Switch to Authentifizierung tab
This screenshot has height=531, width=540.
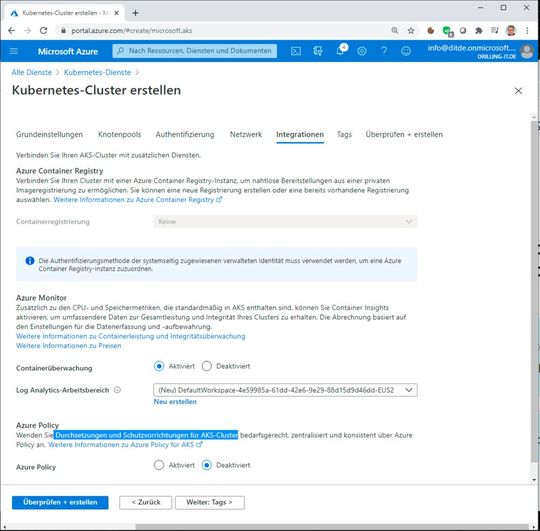pyautogui.click(x=185, y=134)
